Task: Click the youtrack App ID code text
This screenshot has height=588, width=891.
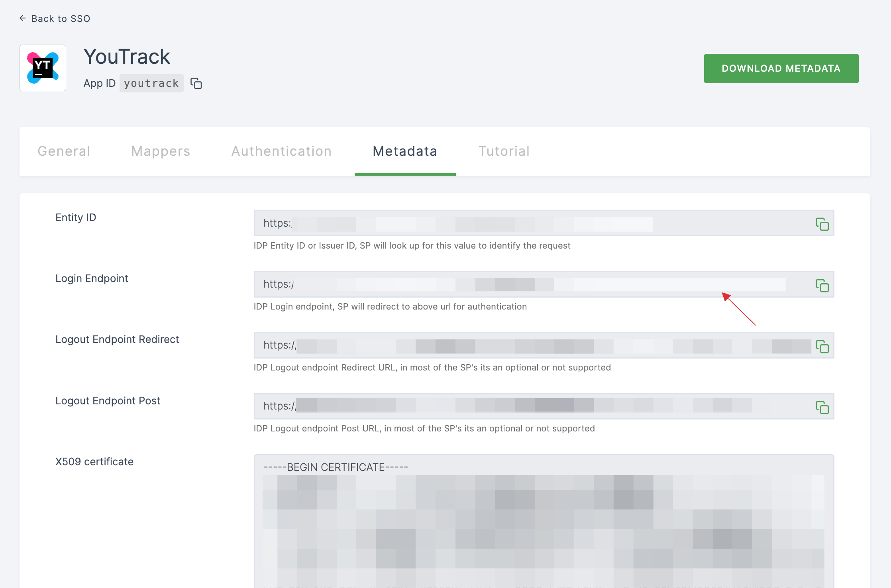Action: [x=151, y=83]
